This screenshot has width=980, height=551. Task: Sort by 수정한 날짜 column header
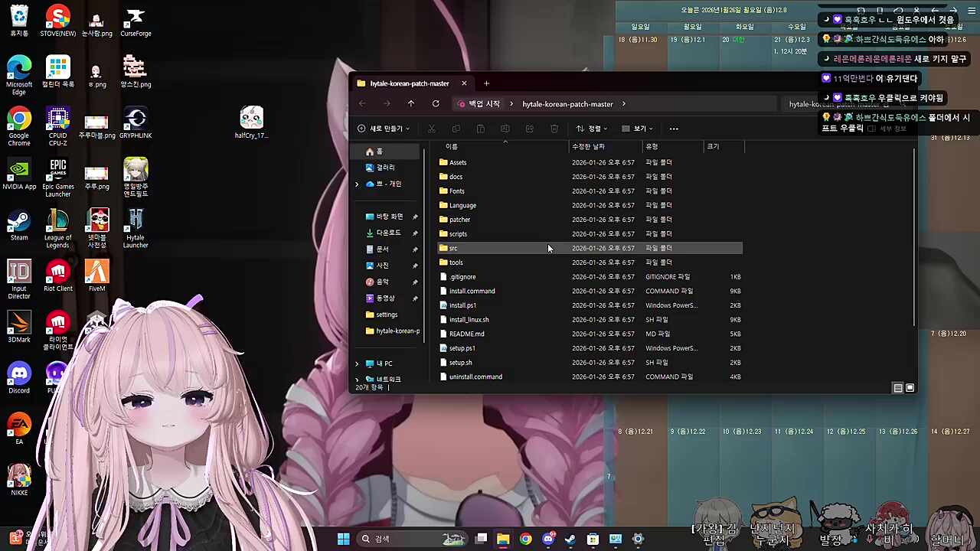589,146
